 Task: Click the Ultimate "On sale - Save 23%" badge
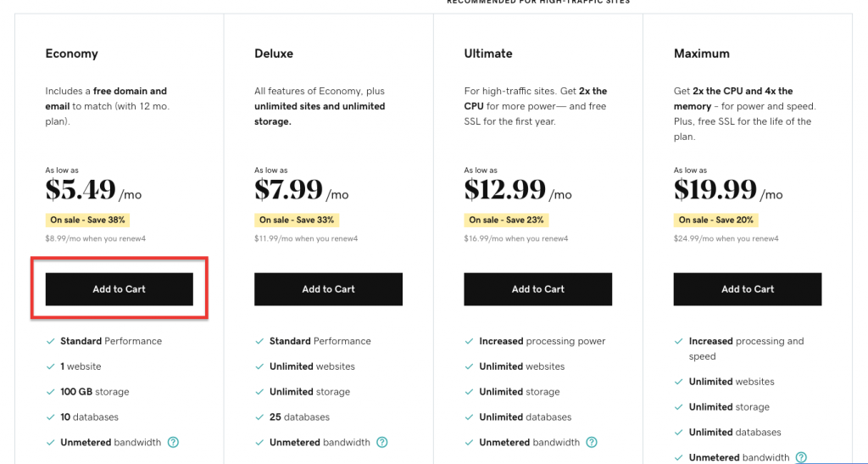point(506,220)
